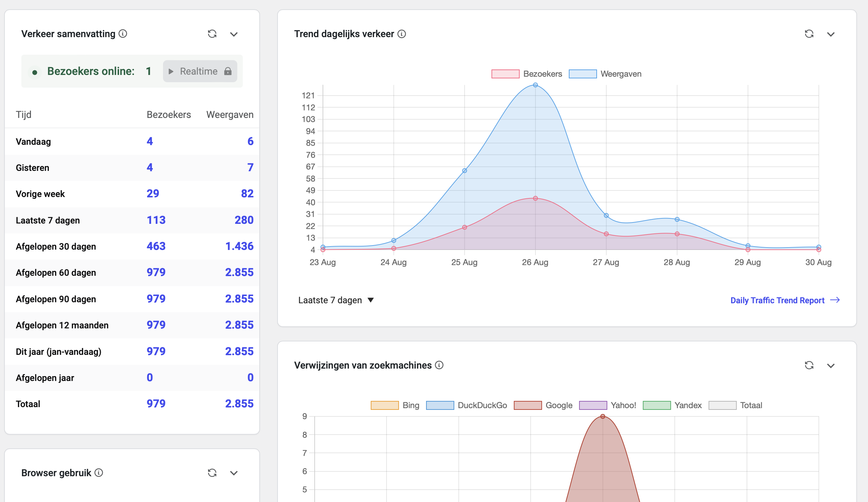Open Afgelopen 30 dagen views count 1.436

pos(239,246)
